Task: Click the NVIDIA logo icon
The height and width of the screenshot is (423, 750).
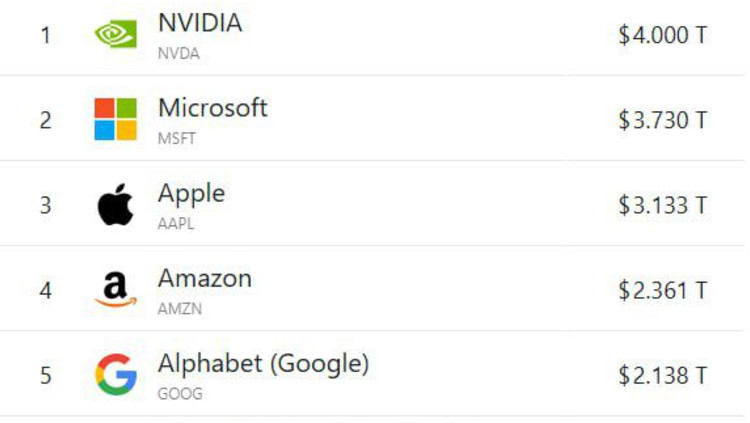Action: [x=116, y=34]
